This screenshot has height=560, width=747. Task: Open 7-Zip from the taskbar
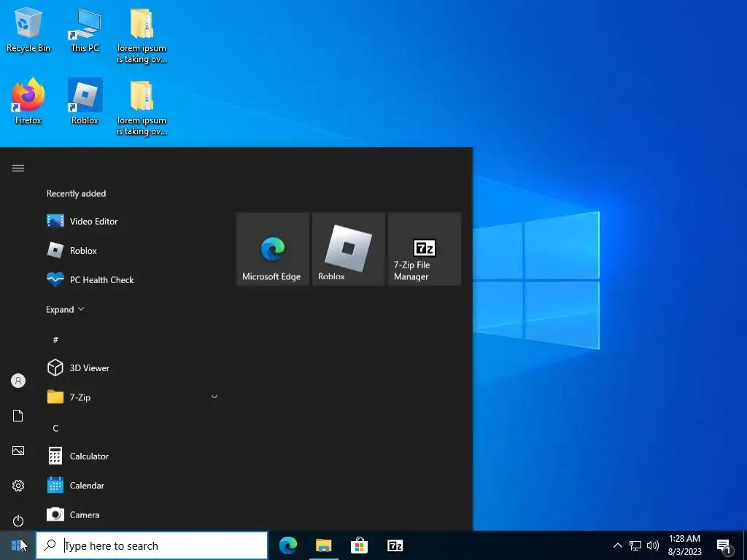395,545
